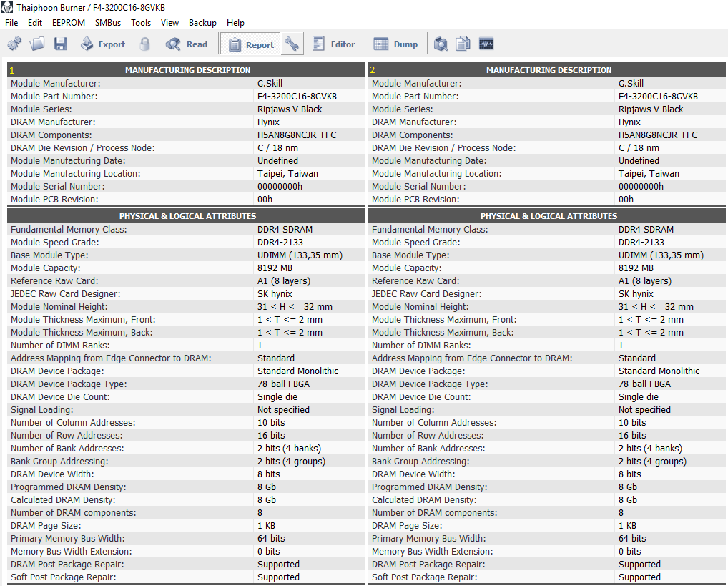Click module 2 H5AN8G8NCJR-TFC components value
The image size is (728, 586).
pyautogui.click(x=658, y=135)
